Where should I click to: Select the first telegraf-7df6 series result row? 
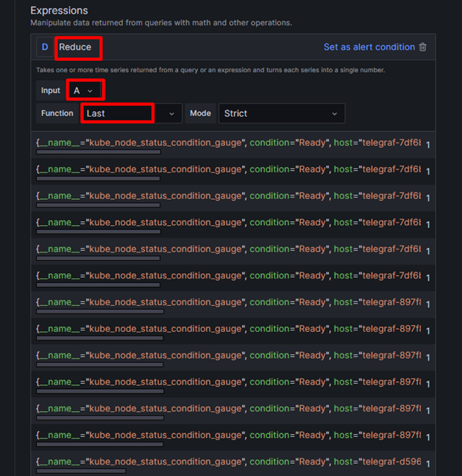click(x=228, y=143)
